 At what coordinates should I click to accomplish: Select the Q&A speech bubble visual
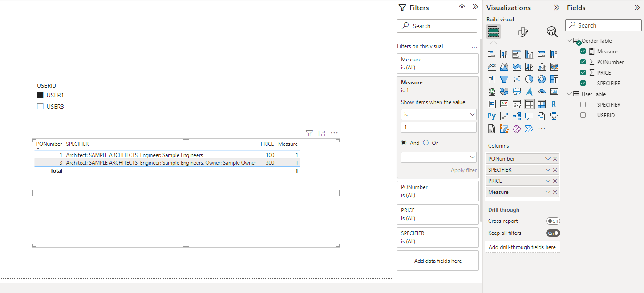pos(529,116)
